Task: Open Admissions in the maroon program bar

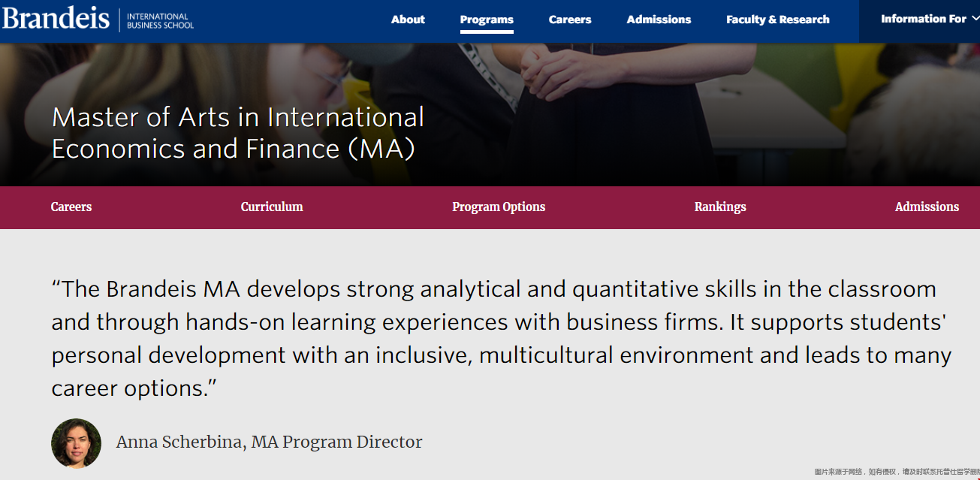Action: click(927, 207)
